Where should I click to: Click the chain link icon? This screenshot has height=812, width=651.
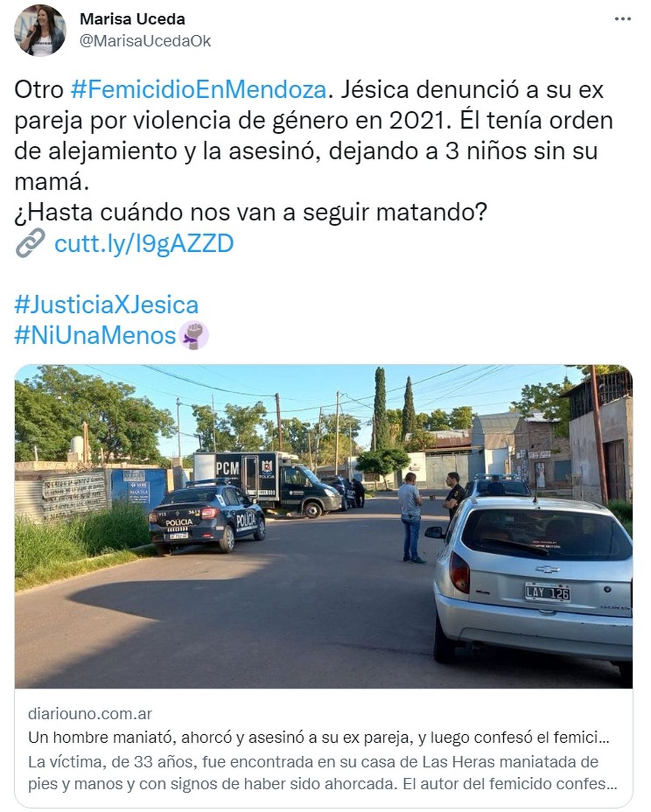(30, 243)
